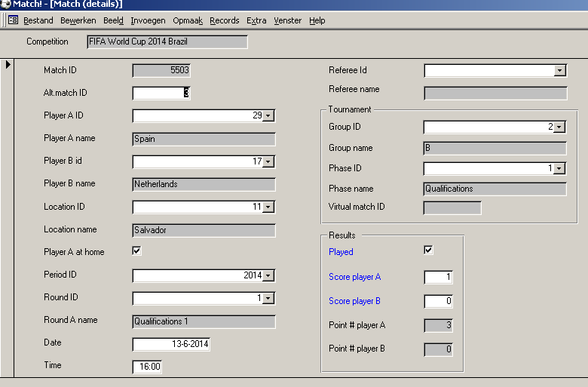Click the Point # player A field

(x=439, y=325)
